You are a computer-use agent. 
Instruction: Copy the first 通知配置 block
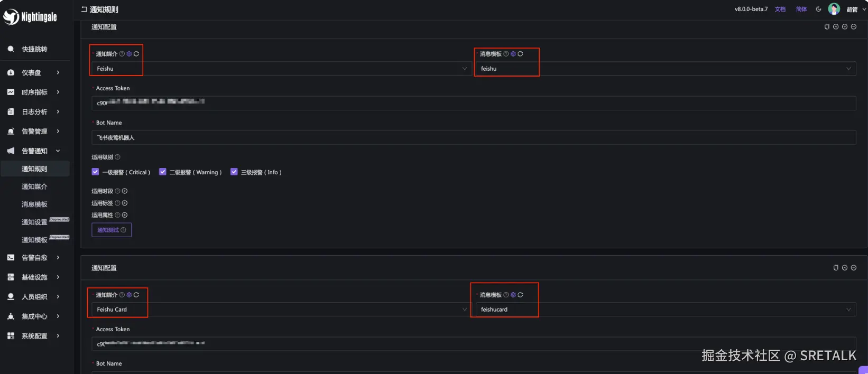(827, 27)
